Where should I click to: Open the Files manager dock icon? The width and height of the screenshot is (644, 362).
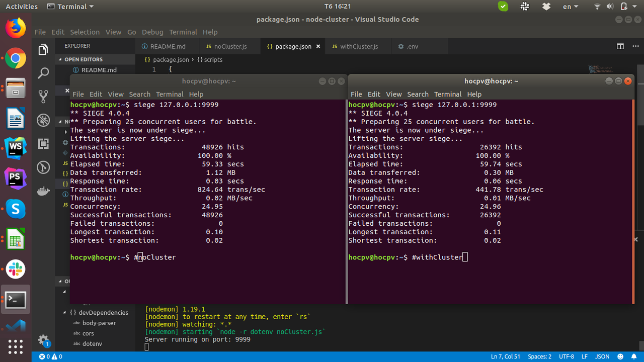(16, 89)
